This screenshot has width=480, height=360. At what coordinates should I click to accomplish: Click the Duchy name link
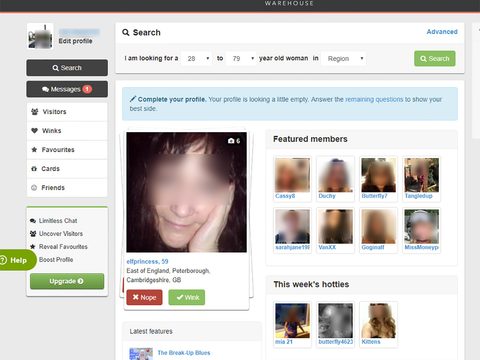327,196
